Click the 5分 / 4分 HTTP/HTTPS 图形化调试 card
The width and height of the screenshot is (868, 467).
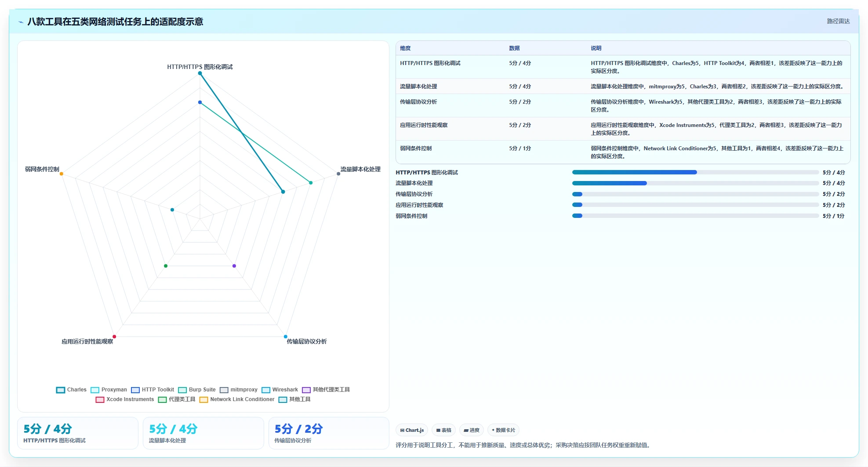[78, 433]
